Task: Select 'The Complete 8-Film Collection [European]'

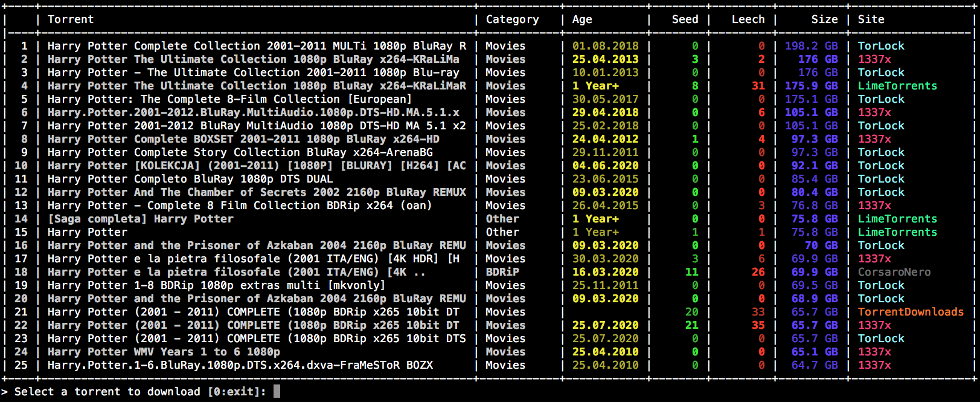Action: click(229, 99)
